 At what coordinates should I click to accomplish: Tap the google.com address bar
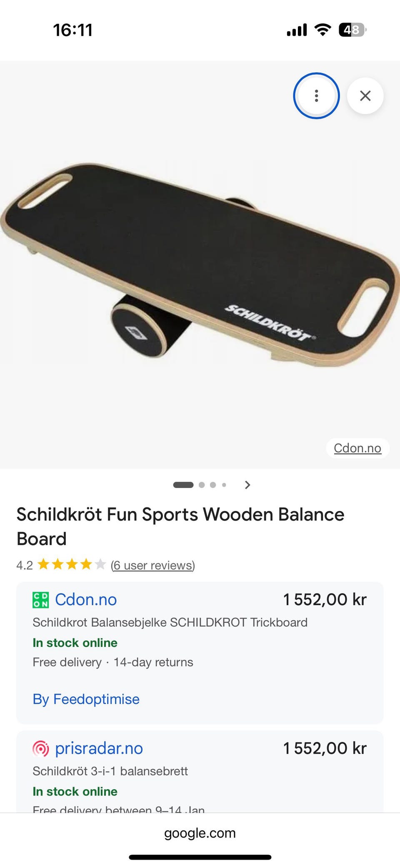(x=200, y=833)
